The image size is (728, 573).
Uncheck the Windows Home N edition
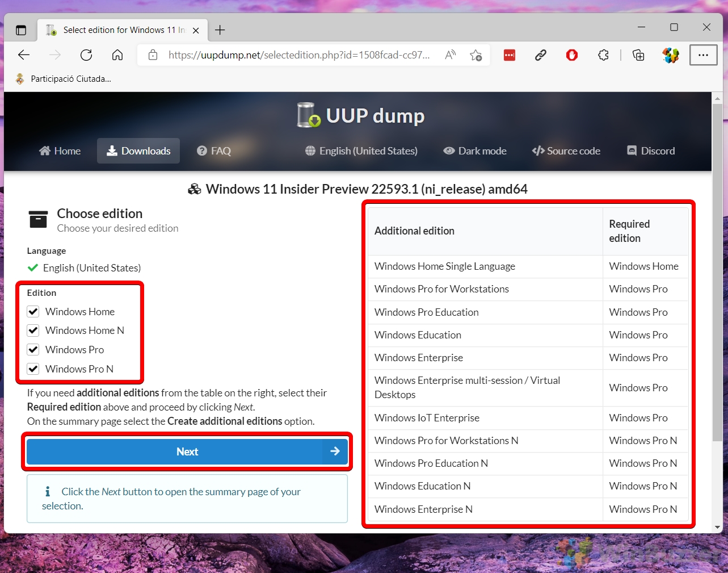click(x=33, y=331)
